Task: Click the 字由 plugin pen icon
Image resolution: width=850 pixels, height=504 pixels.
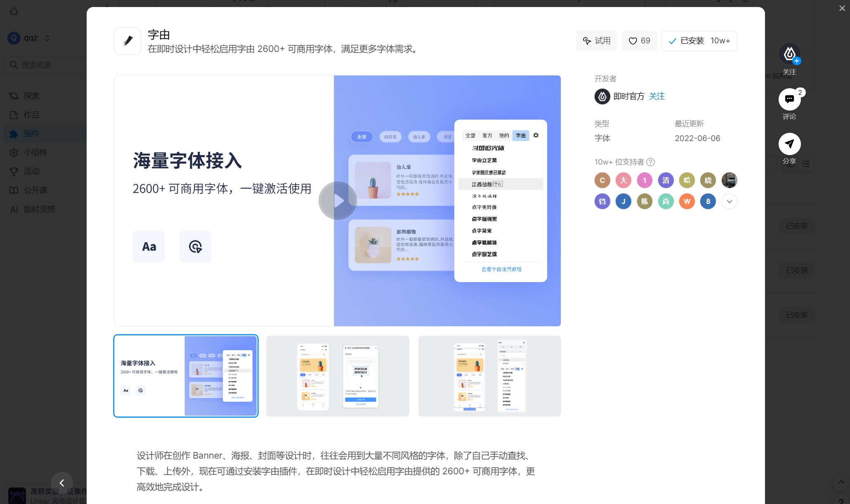Action: coord(128,41)
